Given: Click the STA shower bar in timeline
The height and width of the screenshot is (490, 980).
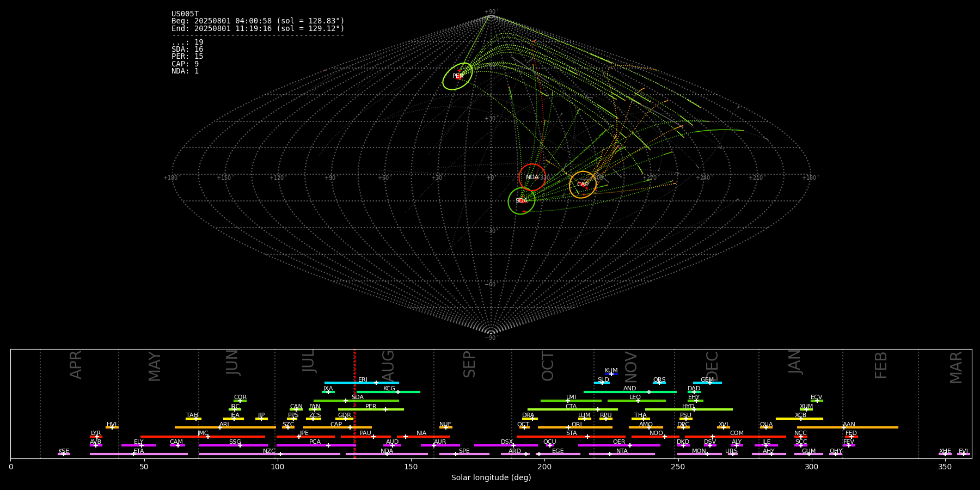Looking at the screenshot, I should tap(571, 436).
